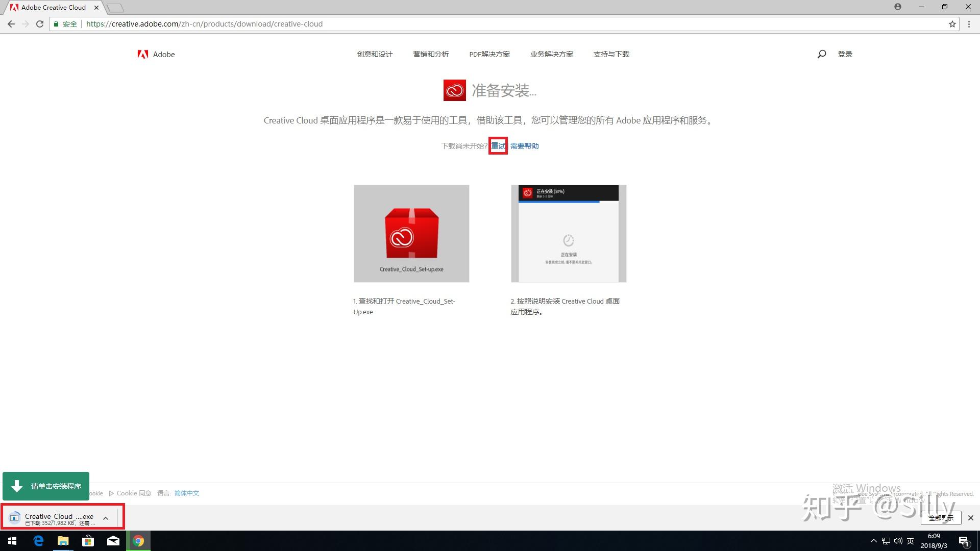This screenshot has height=551, width=980.
Task: Click the volume speaker tray icon
Action: (898, 541)
